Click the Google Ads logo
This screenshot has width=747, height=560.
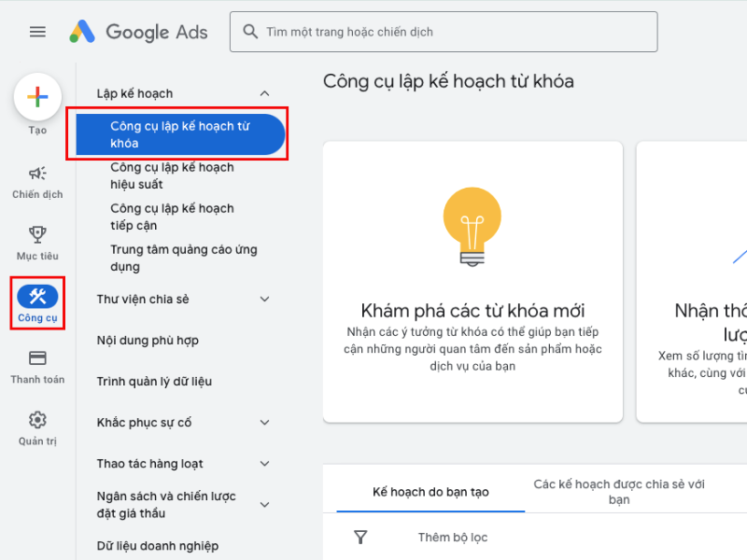tap(138, 32)
